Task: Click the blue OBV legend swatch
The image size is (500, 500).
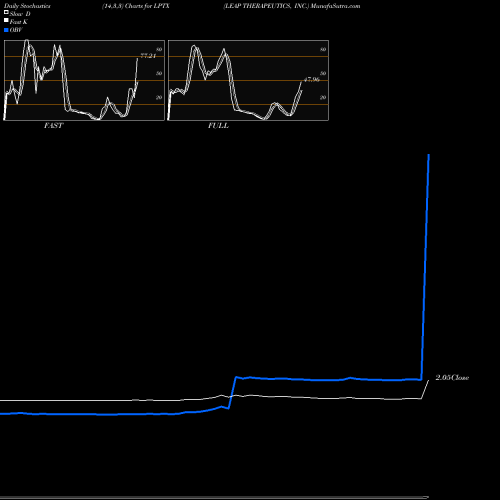Action: [x=6, y=30]
